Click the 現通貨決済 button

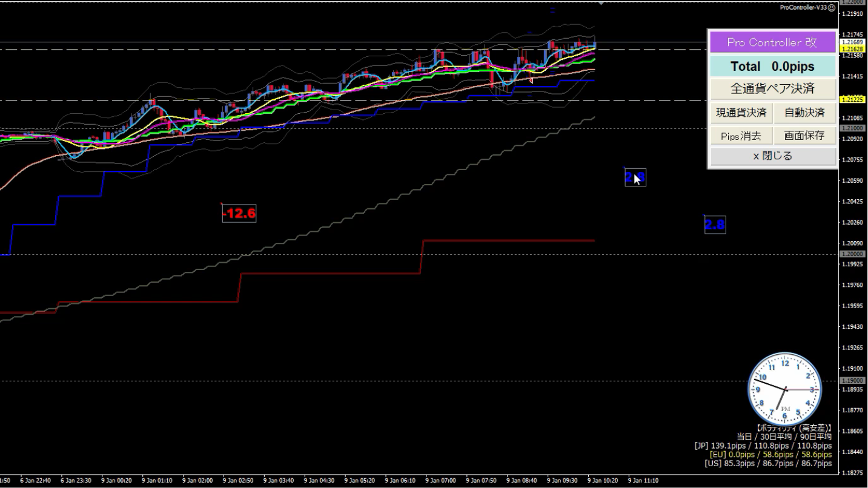(x=741, y=113)
